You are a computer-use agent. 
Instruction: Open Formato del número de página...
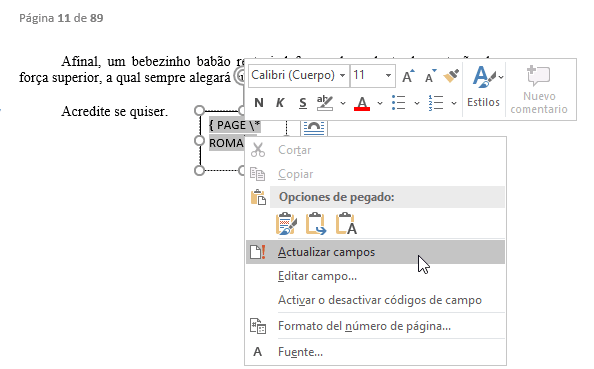tap(375, 326)
